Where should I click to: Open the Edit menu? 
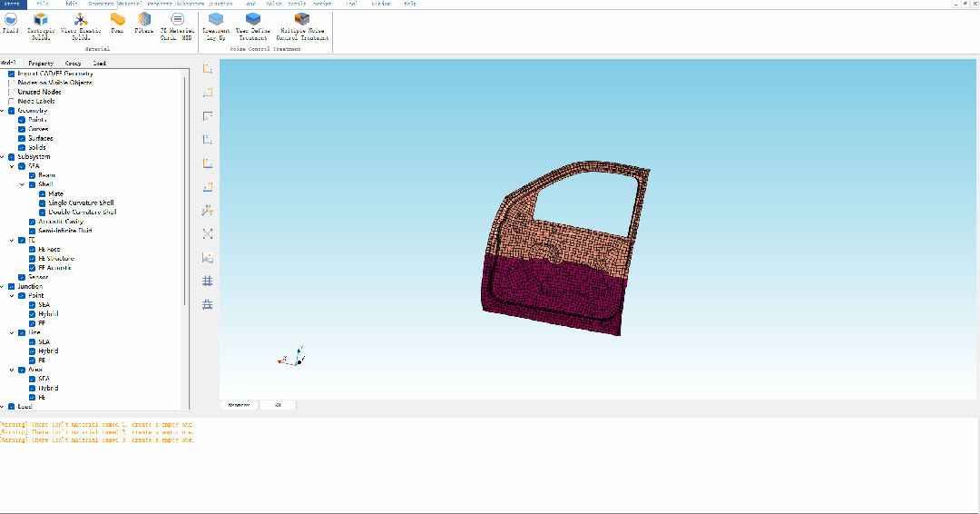coord(72,4)
